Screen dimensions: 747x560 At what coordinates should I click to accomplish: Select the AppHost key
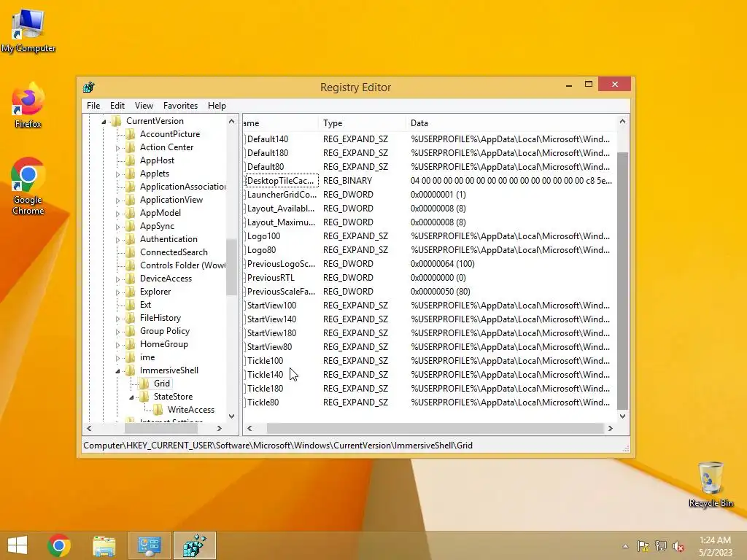pos(157,160)
